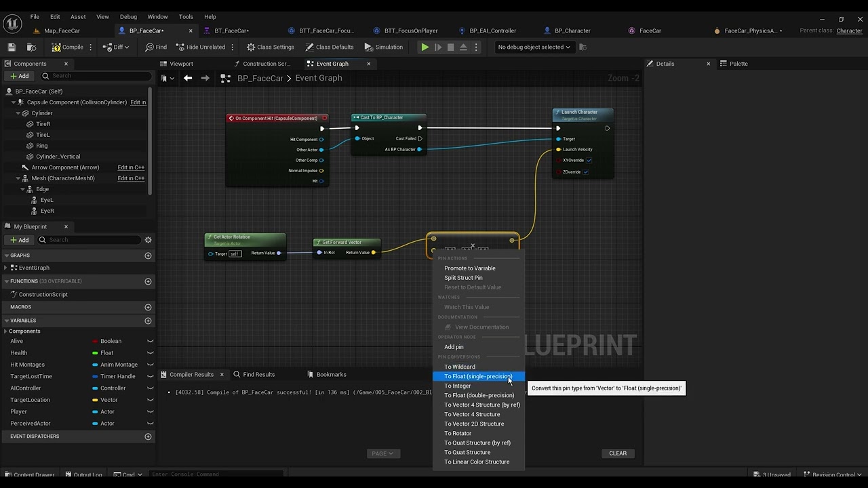Open Hide Unrelated options menu dots
Image resolution: width=868 pixels, height=488 pixels.
pos(233,47)
